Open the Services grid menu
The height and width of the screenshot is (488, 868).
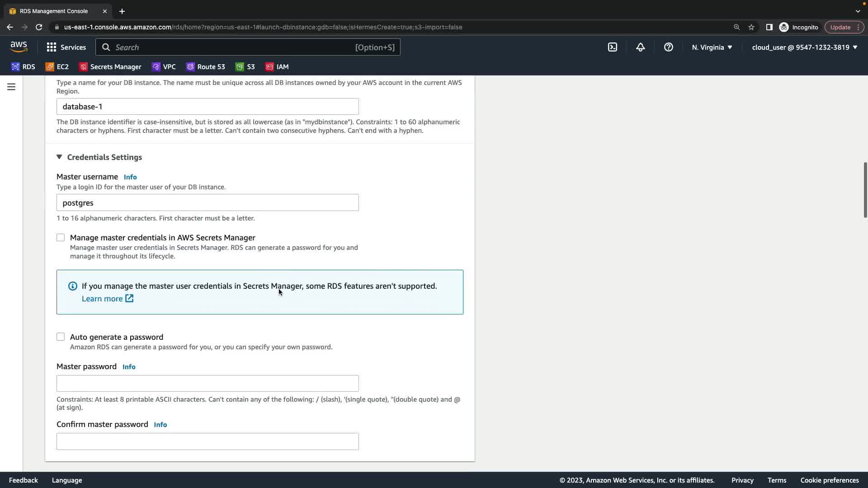click(66, 47)
